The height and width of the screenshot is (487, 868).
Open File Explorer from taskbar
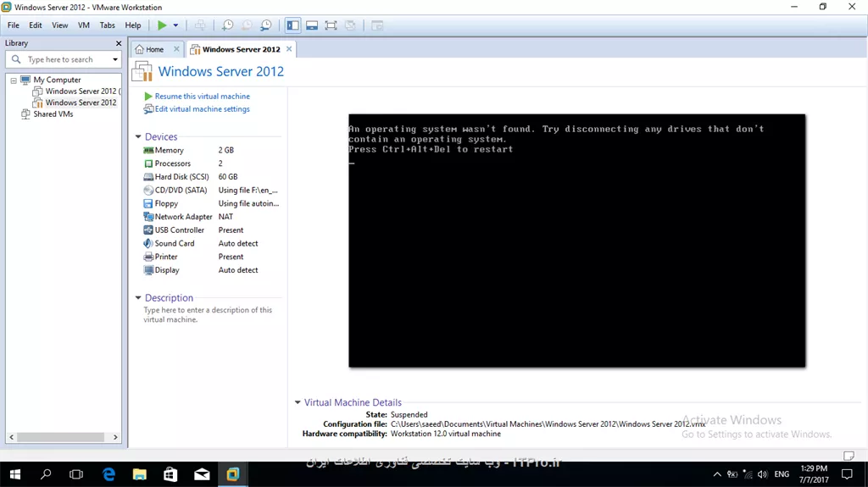pos(140,474)
